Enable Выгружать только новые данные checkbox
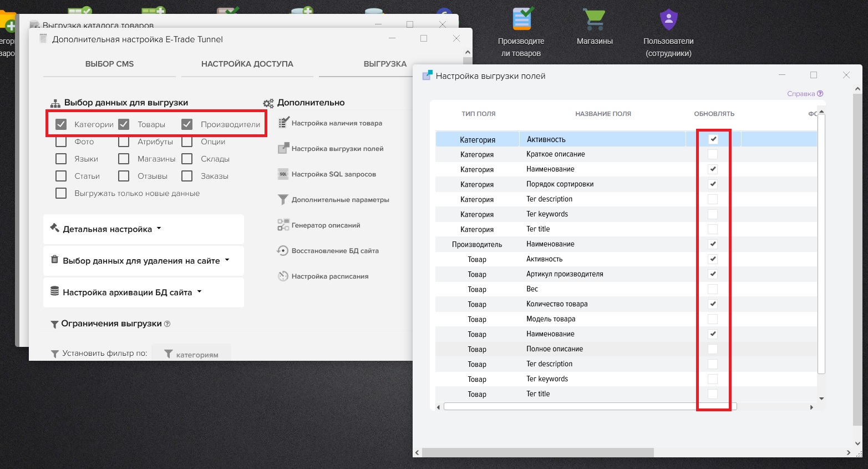Image resolution: width=868 pixels, height=469 pixels. (x=61, y=193)
